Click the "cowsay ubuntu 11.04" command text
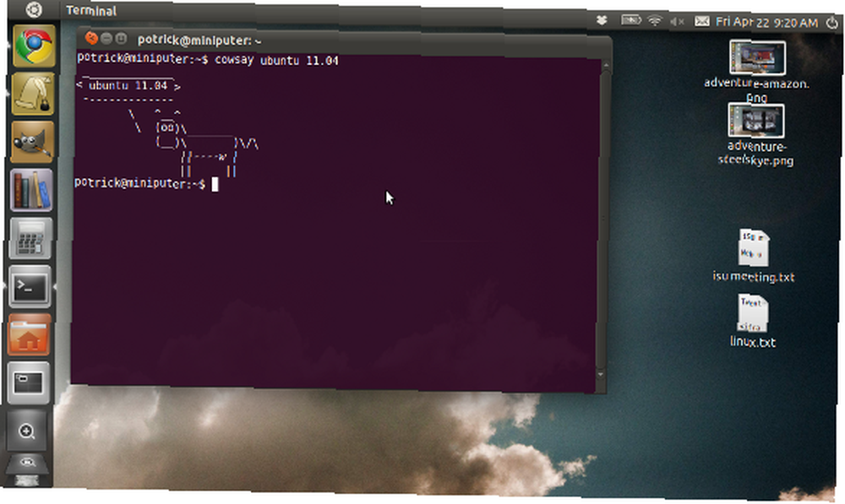Image resolution: width=845 pixels, height=504 pixels. (277, 60)
